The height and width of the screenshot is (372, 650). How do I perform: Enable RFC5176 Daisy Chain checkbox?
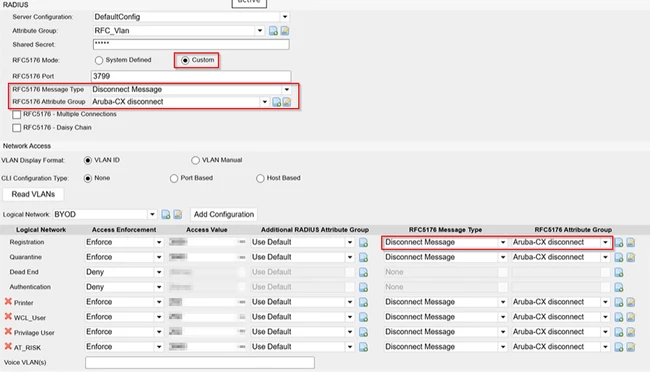(17, 128)
